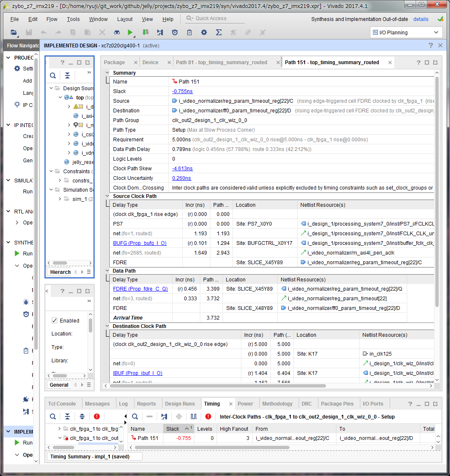The height and width of the screenshot is (476, 450).
Task: Collapse the Data Path section
Action: point(107,271)
